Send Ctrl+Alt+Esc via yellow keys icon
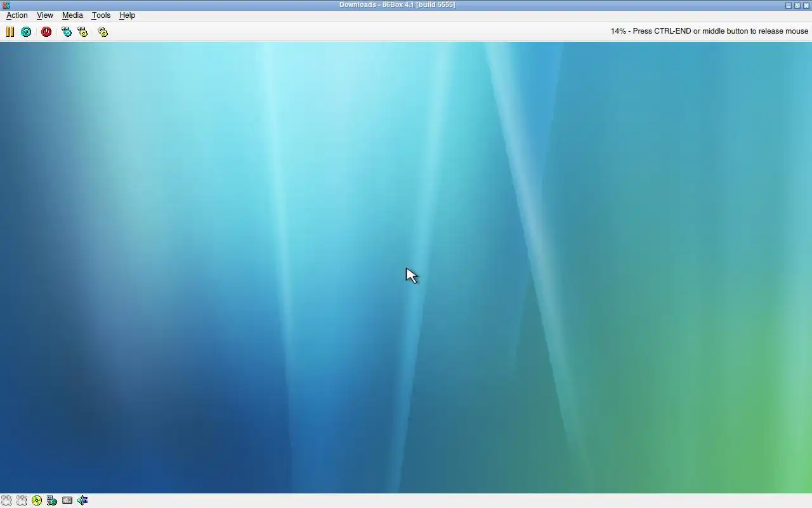This screenshot has height=508, width=812. (82, 32)
